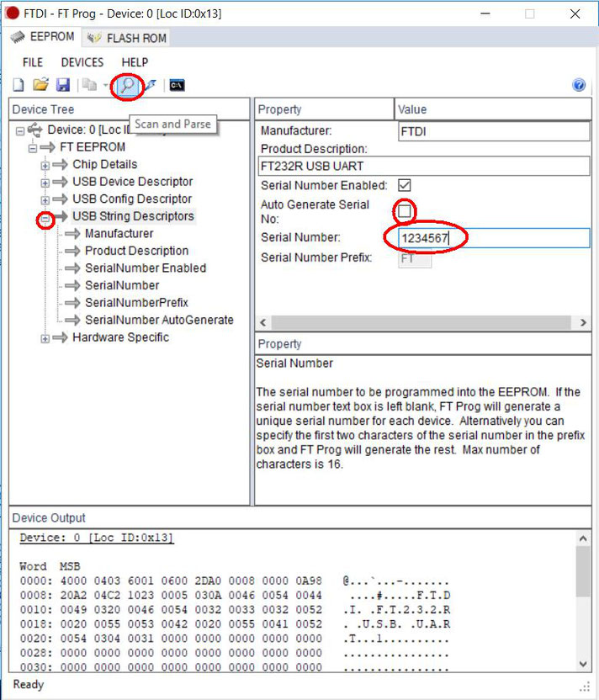Click the Scan and Parse magnifier icon
This screenshot has width=599, height=700.
pos(127,84)
